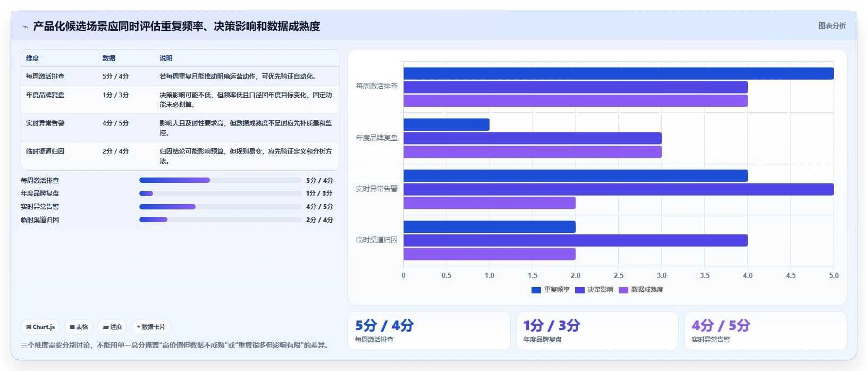Select 年度品牌复盘 cell in the table
The image size is (868, 371).
(45, 95)
